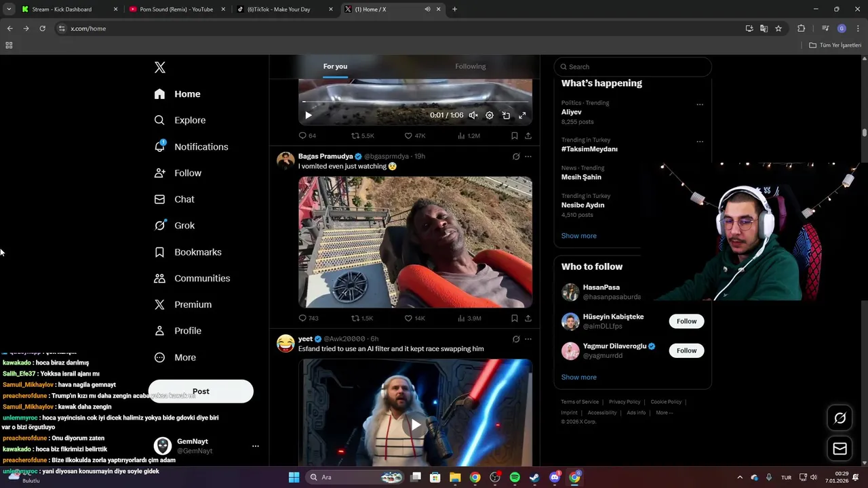Click the Post button
Viewport: 868px width, 488px height.
(201, 391)
